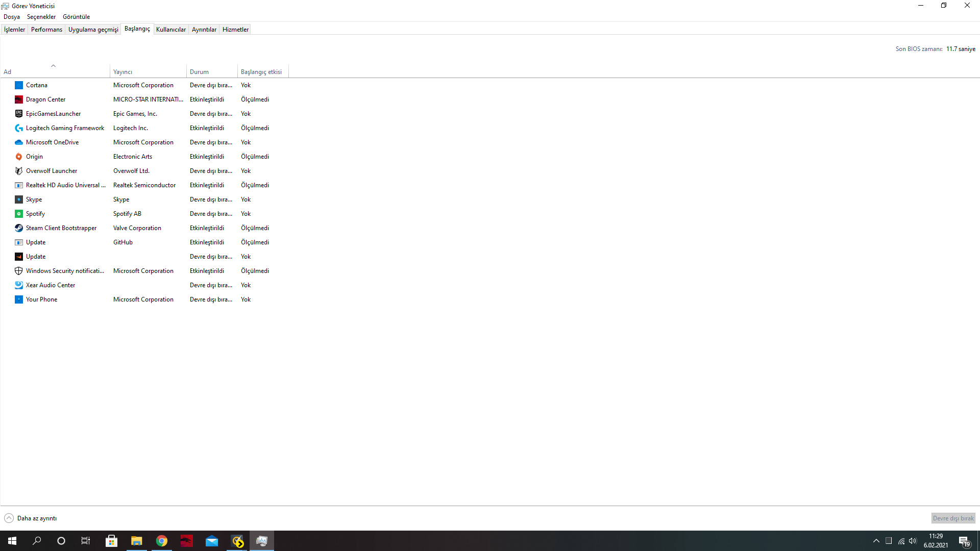Open the Windows Start menu

[x=12, y=541]
